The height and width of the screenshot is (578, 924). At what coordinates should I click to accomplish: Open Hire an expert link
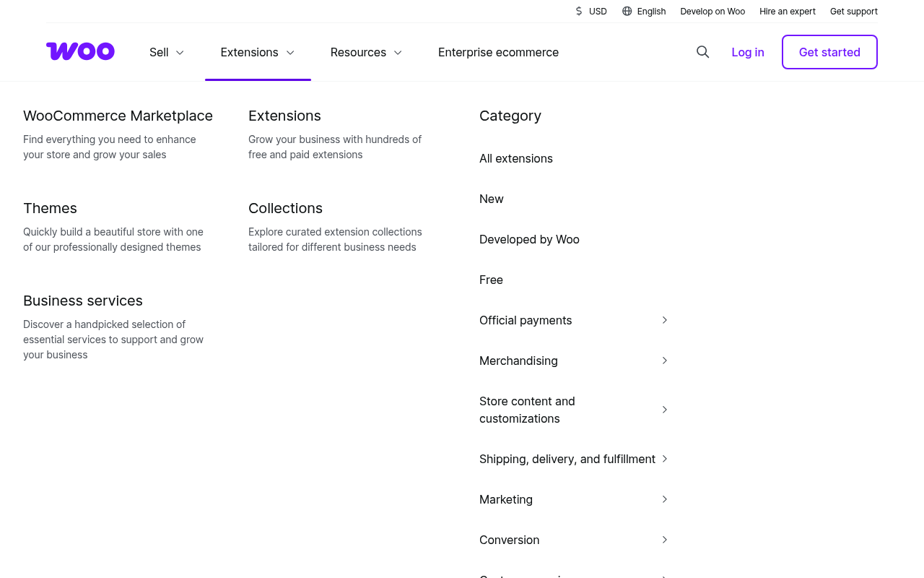tap(788, 12)
